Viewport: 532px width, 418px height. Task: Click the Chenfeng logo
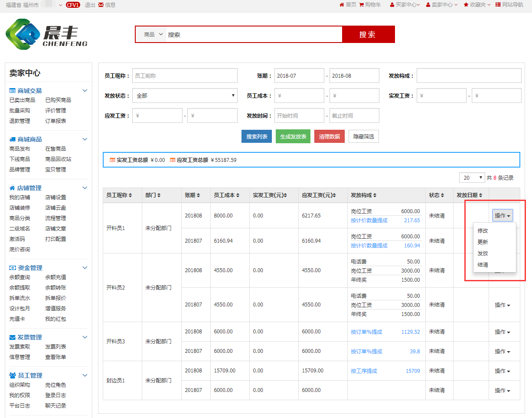tap(46, 34)
